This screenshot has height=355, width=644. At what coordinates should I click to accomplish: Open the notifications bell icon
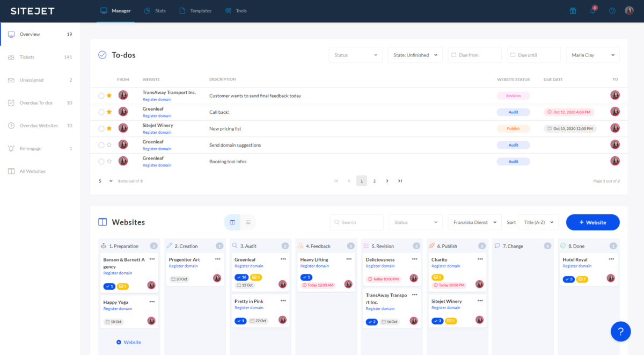(592, 11)
